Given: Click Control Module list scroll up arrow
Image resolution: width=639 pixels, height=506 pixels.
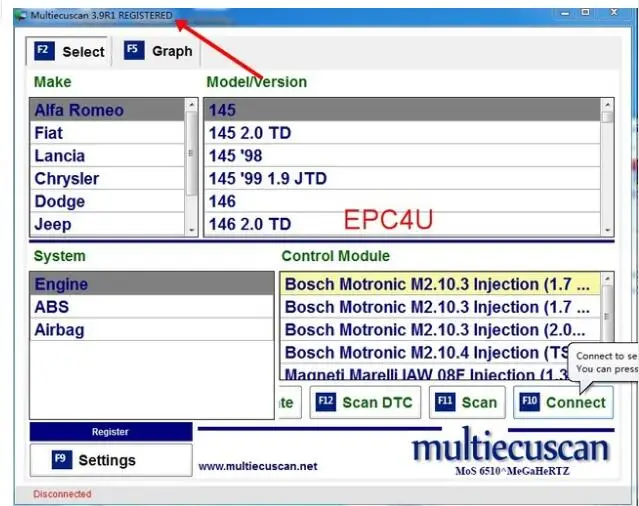Looking at the screenshot, I should 607,279.
